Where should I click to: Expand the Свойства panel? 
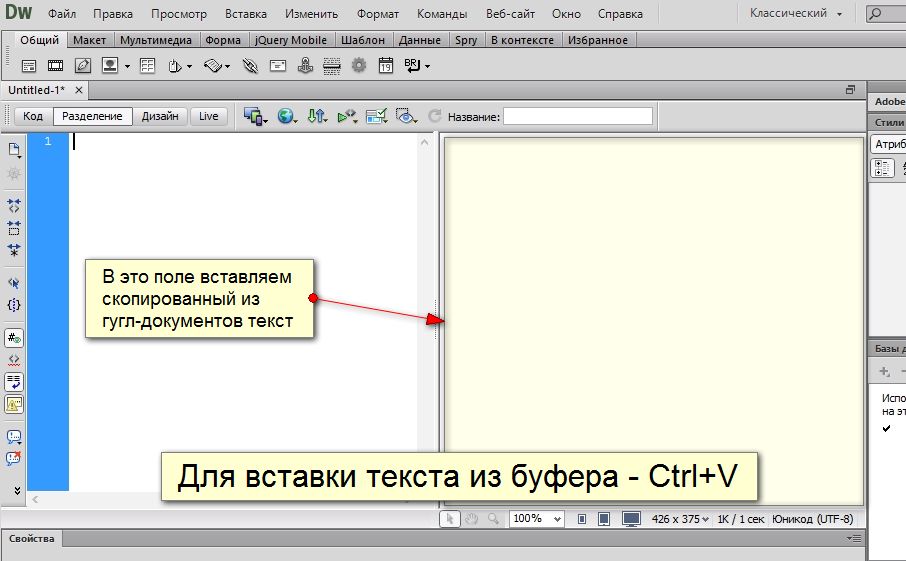[31, 538]
